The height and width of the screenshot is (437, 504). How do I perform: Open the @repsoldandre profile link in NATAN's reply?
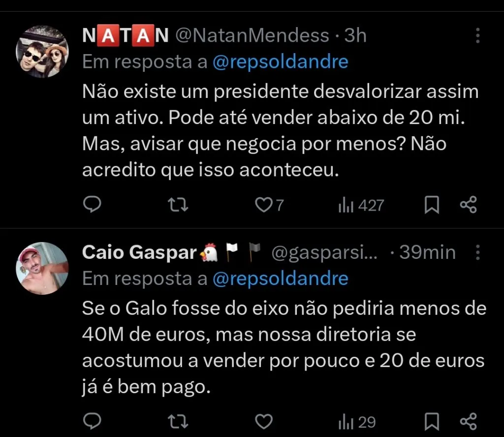pos(280,61)
